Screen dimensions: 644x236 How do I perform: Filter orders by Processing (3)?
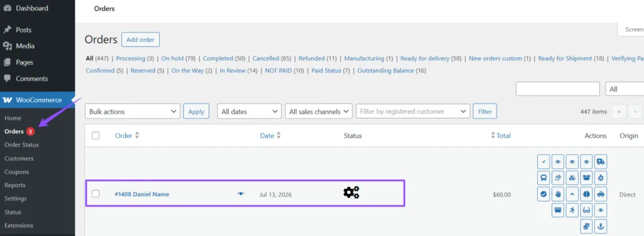(135, 58)
